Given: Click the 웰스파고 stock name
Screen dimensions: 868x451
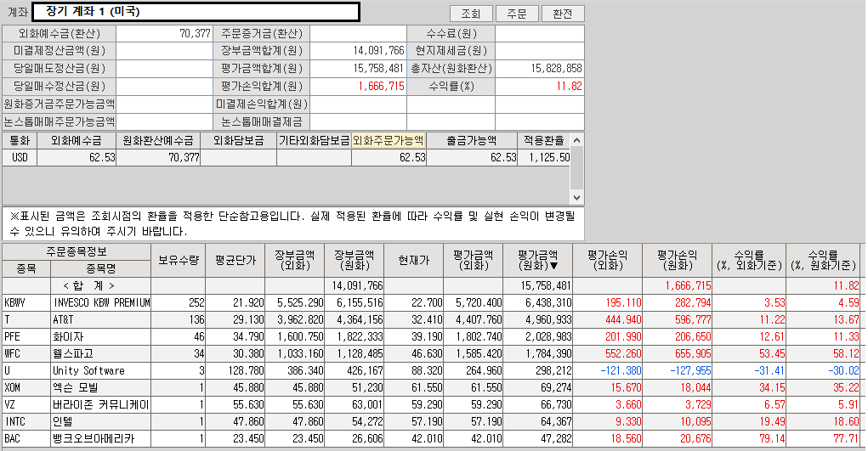Looking at the screenshot, I should (72, 353).
